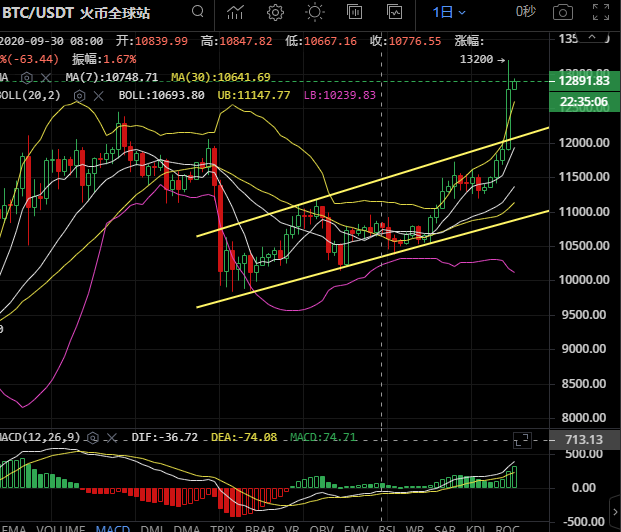Viewport: 621px width, 532px height.
Task: Enter fullscreen chart mode
Action: point(601,12)
